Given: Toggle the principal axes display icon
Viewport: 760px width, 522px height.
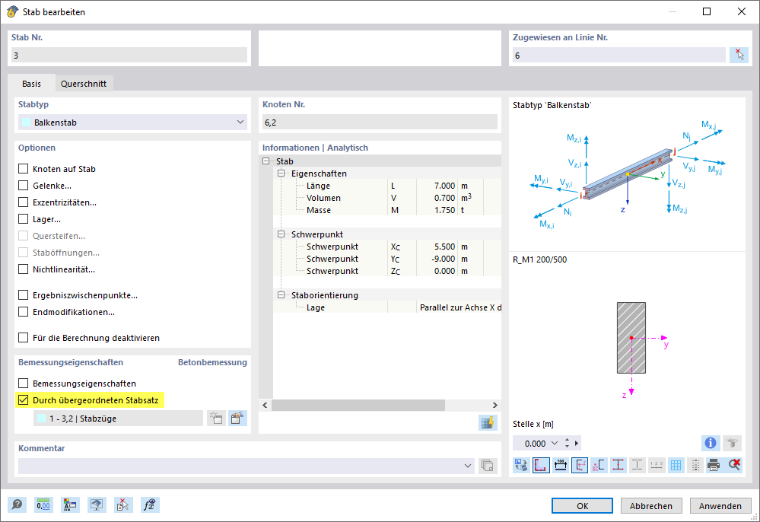Looking at the screenshot, I should 580,465.
